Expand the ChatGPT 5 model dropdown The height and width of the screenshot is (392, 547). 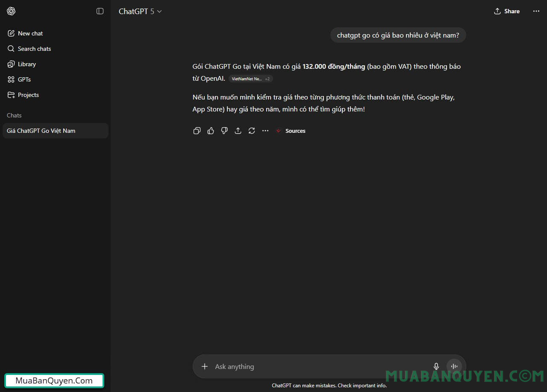140,12
